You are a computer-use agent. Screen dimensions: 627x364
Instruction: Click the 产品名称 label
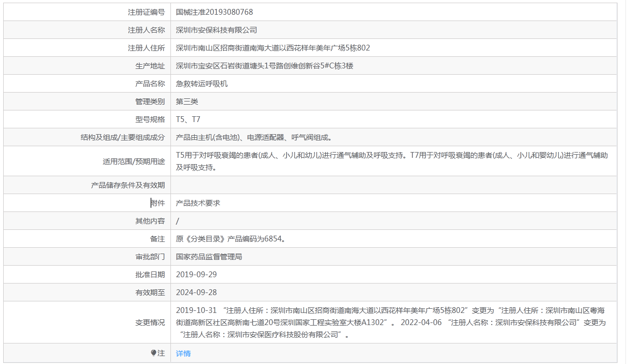click(150, 84)
